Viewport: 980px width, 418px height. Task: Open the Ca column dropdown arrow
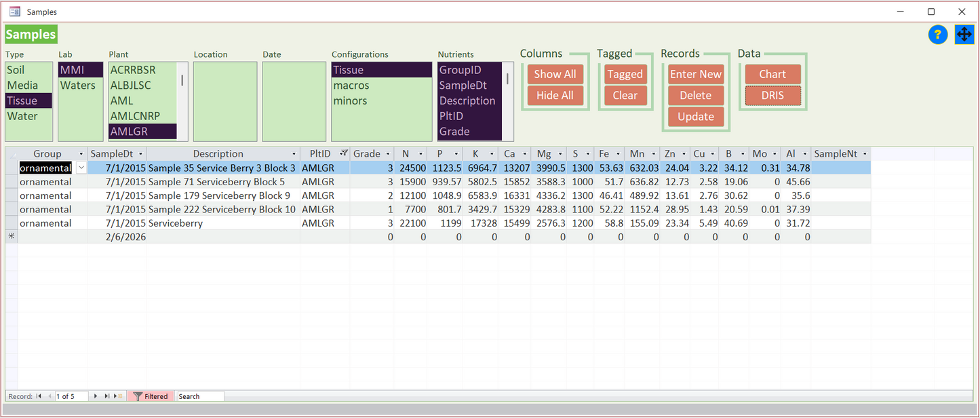525,154
